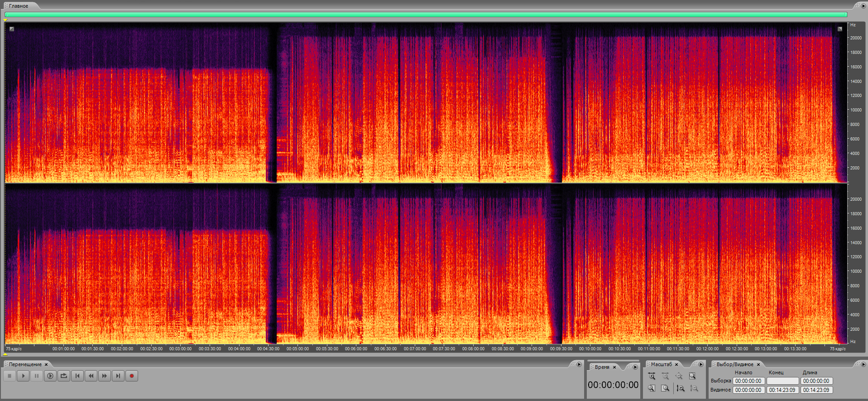Click the Zoom to Selection icon
Image resolution: width=868 pixels, height=401 pixels.
692,376
